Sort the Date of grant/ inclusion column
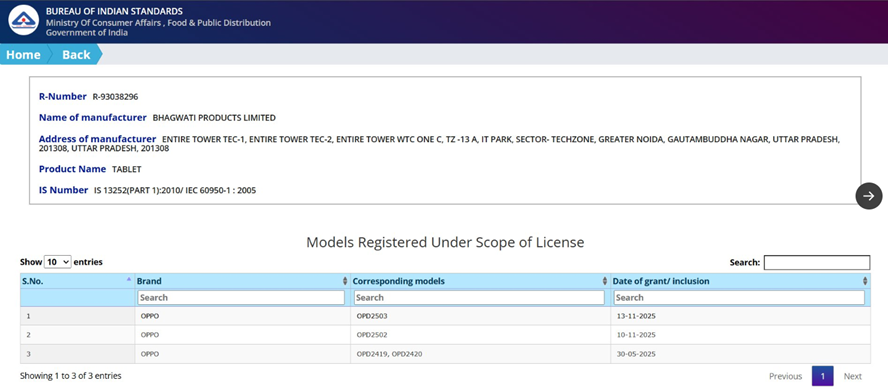This screenshot has width=888, height=389. 865,281
